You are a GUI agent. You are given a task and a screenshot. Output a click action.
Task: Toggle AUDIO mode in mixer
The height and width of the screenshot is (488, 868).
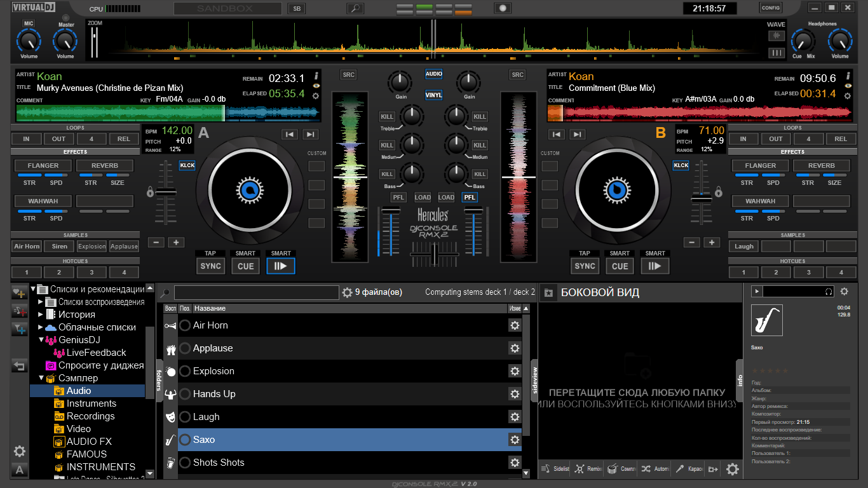[x=434, y=74]
